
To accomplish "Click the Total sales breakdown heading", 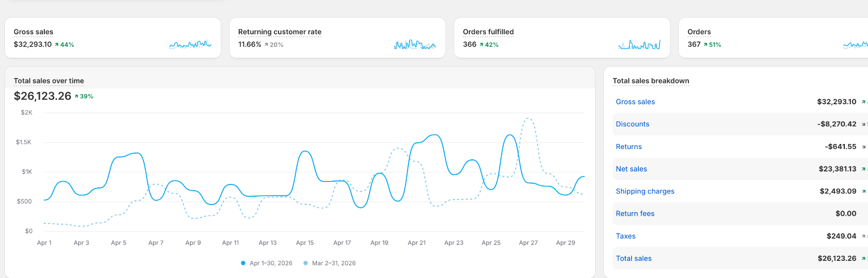I will click(x=651, y=81).
